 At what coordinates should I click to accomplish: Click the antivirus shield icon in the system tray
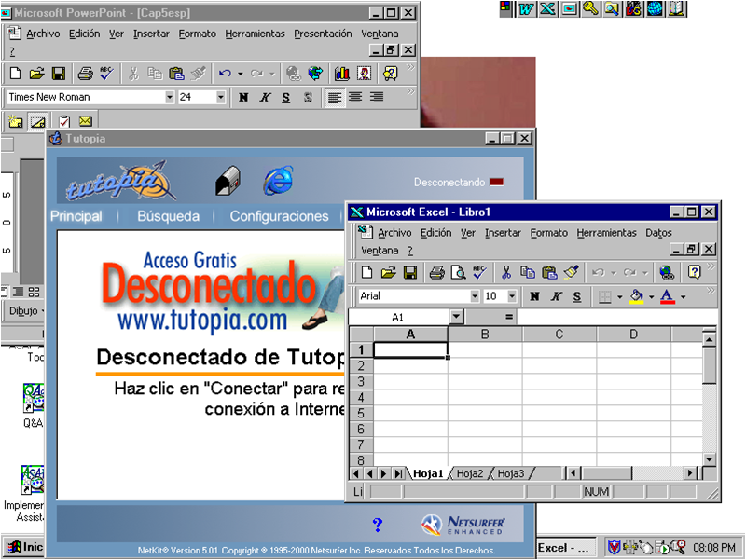click(614, 548)
